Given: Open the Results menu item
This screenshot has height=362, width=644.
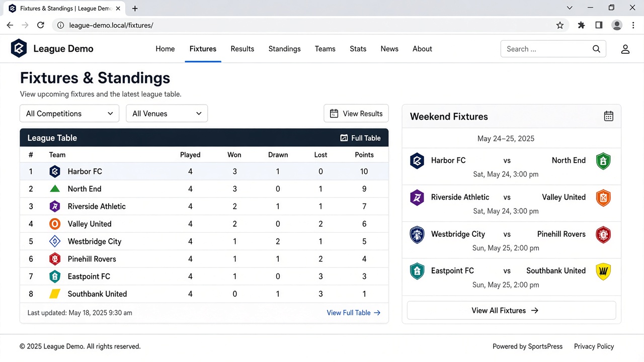Looking at the screenshot, I should click(x=243, y=49).
